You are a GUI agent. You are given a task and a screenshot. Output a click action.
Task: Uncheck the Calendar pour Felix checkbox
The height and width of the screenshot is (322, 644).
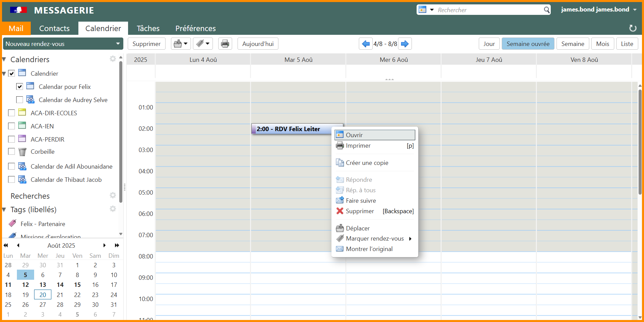click(x=20, y=86)
